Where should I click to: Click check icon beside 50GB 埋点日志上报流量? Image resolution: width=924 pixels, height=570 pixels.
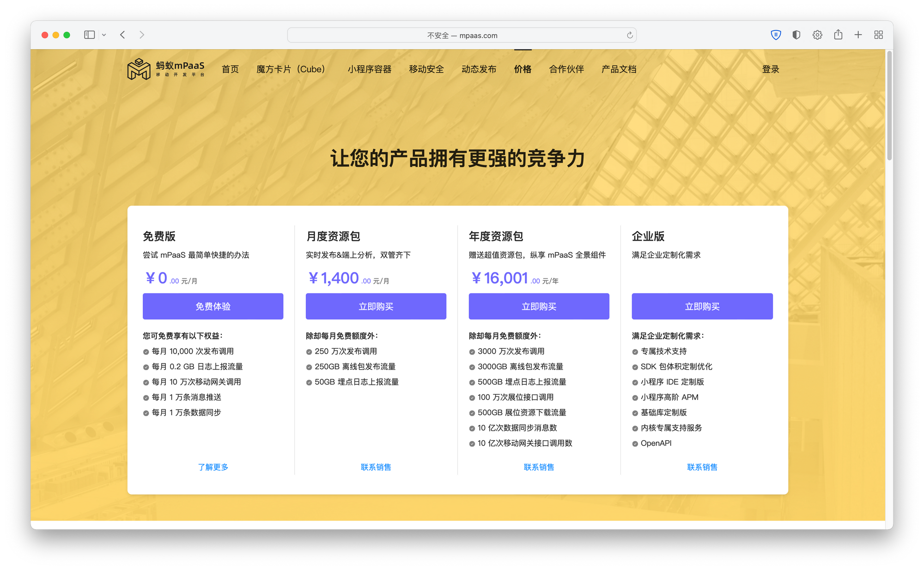click(x=309, y=382)
